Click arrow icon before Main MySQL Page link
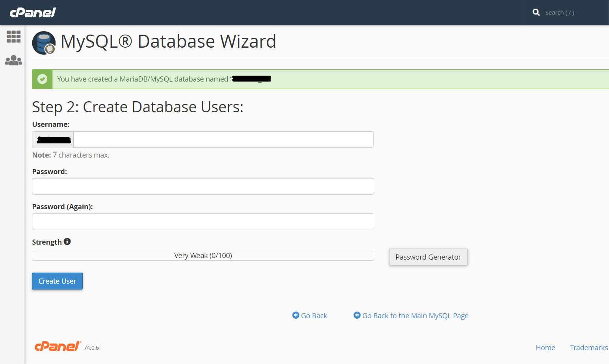Screen dimensions: 609x364 click(x=357, y=315)
